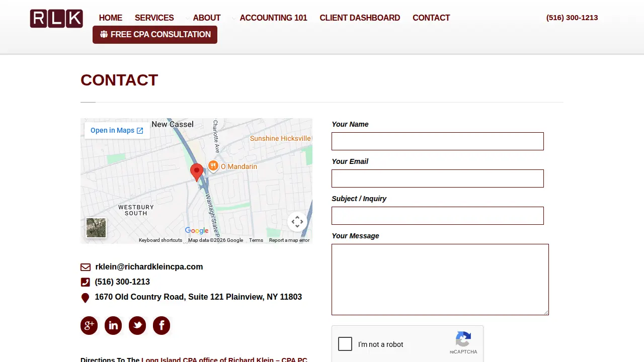644x362 pixels.
Task: Click the red map location pin
Action: 197,172
